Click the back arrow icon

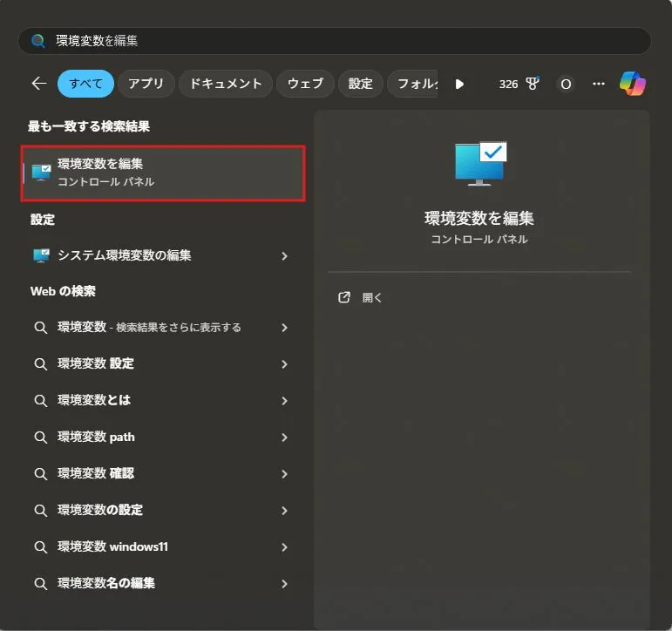pos(39,83)
